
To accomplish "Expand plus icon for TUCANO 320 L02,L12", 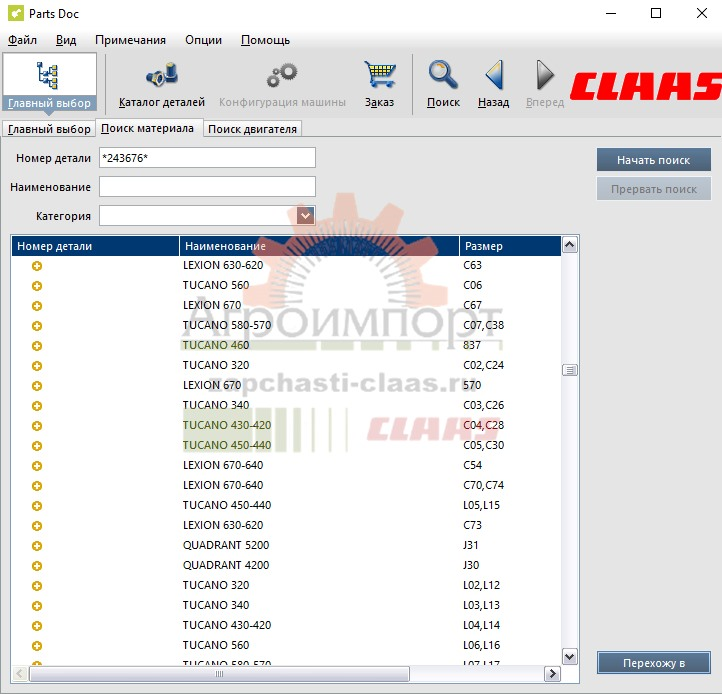I will [37, 586].
